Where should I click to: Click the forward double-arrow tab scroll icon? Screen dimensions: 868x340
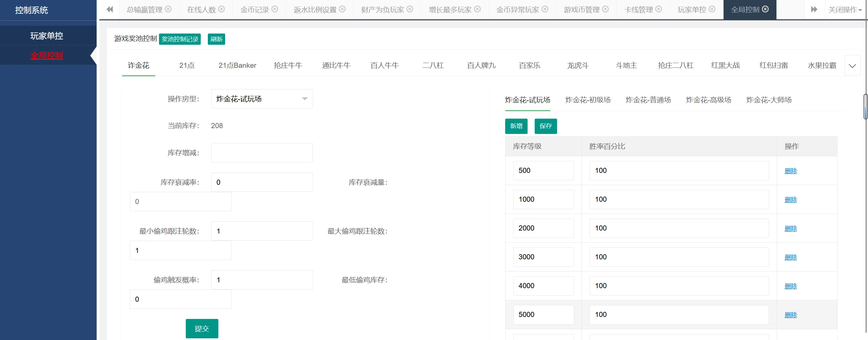click(814, 9)
